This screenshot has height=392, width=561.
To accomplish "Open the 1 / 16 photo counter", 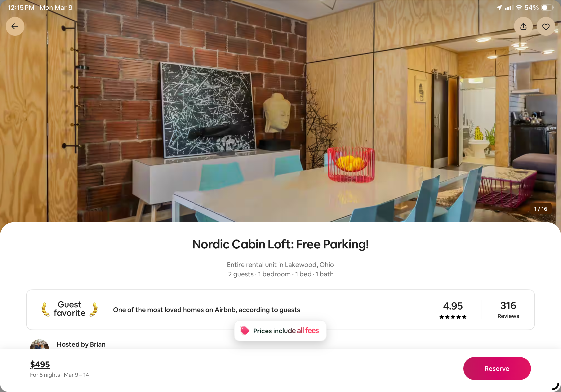I will (x=541, y=209).
